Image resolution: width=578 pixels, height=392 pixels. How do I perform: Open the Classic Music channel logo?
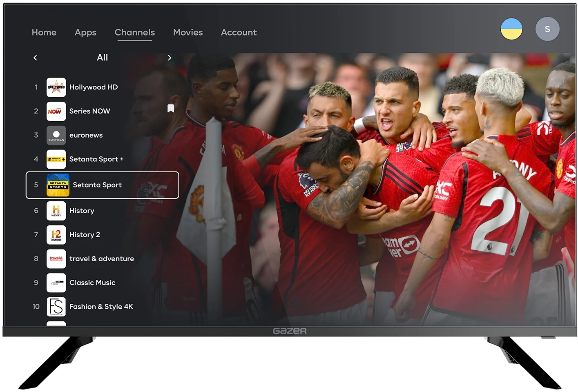point(56,283)
